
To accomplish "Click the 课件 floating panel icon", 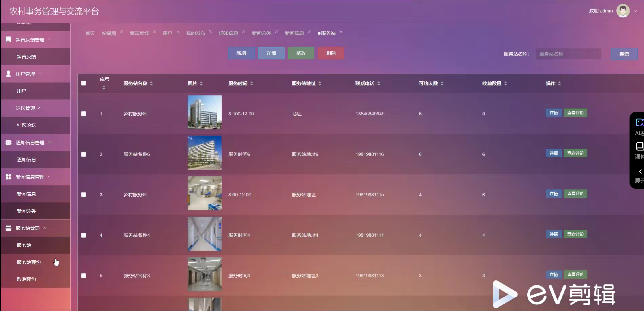I will (x=639, y=146).
